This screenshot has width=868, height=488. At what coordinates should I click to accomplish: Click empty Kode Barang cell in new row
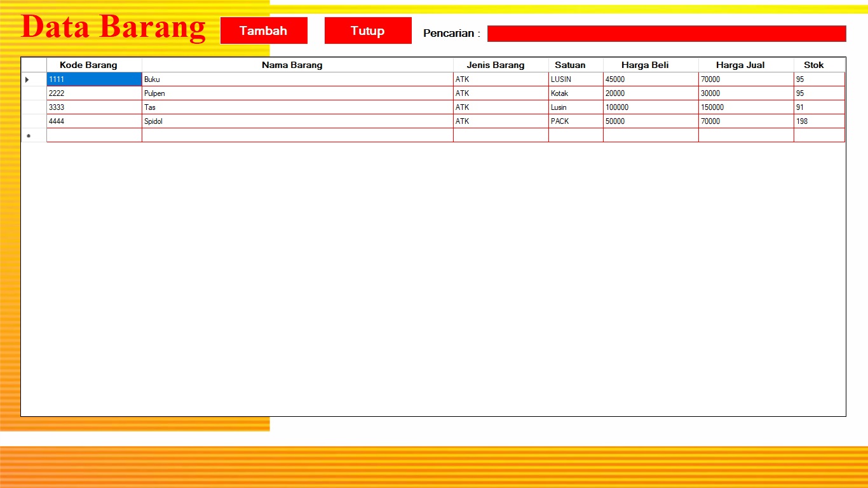coord(94,135)
